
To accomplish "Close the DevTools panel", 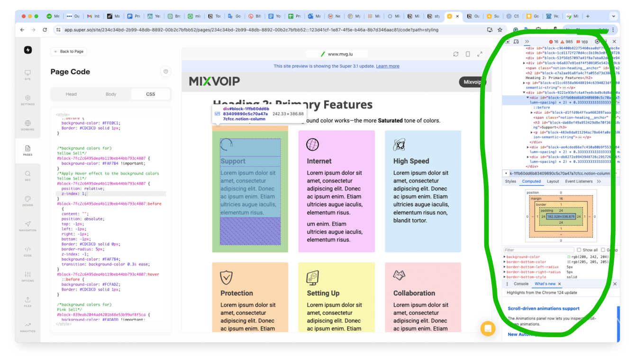I will (x=614, y=42).
